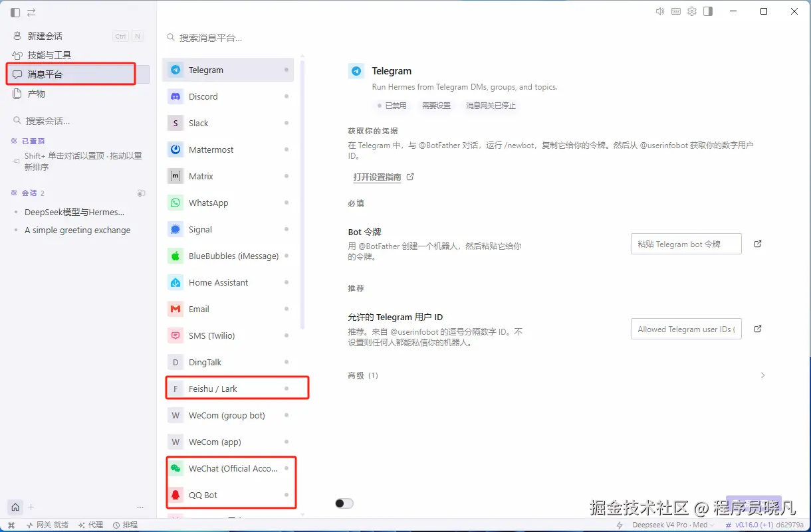Viewport: 811px width, 532px height.
Task: Select WhatsApp platform
Action: coord(228,203)
